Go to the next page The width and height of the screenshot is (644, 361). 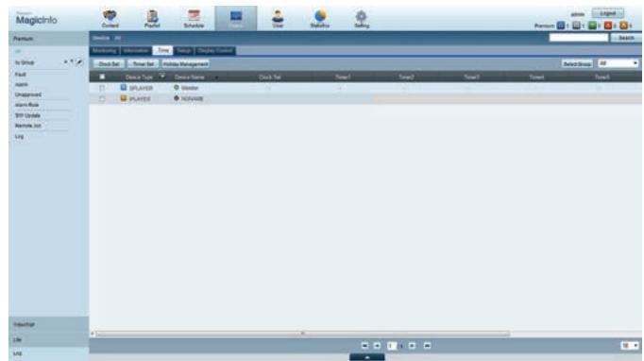(x=412, y=346)
